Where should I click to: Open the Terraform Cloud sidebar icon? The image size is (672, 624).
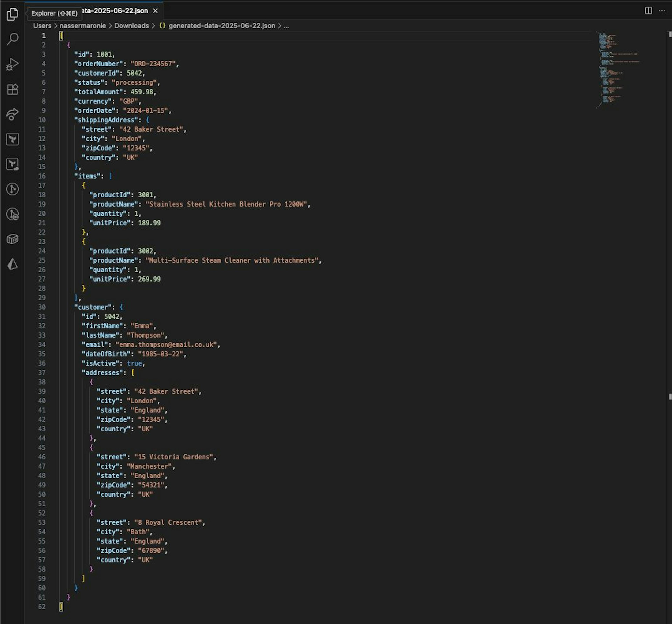[12, 164]
